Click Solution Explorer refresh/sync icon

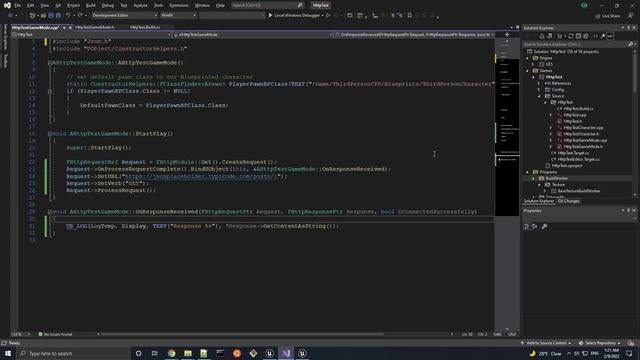point(571,36)
